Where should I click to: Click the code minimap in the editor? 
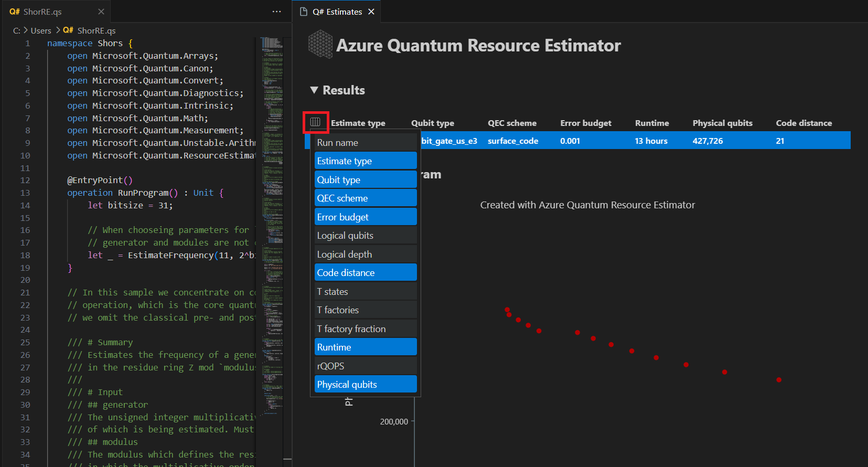point(272,226)
